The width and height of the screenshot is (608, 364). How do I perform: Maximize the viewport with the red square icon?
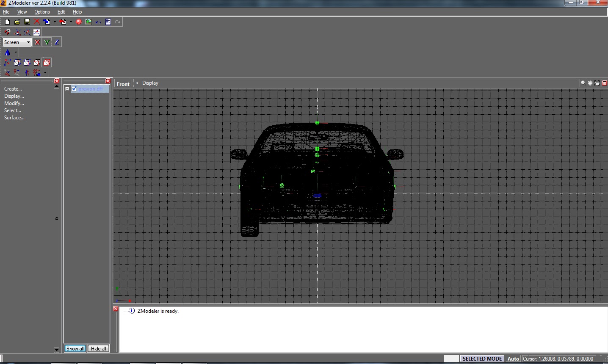[605, 83]
